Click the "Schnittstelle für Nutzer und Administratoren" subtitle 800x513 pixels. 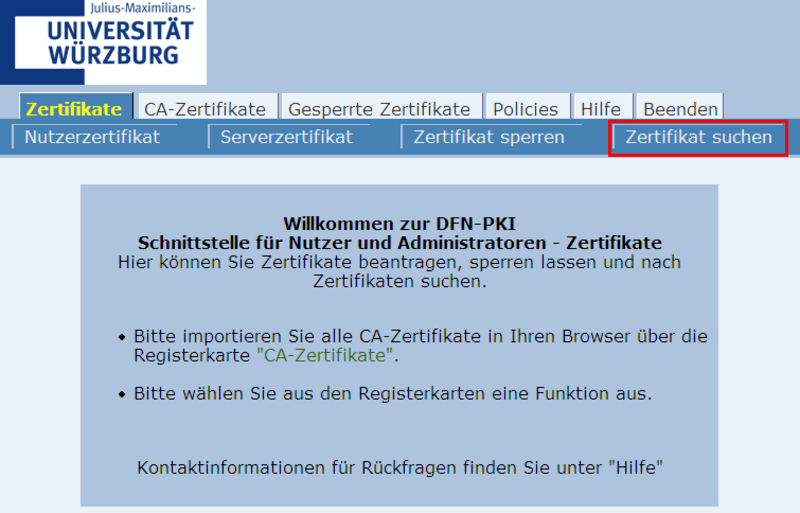point(400,243)
